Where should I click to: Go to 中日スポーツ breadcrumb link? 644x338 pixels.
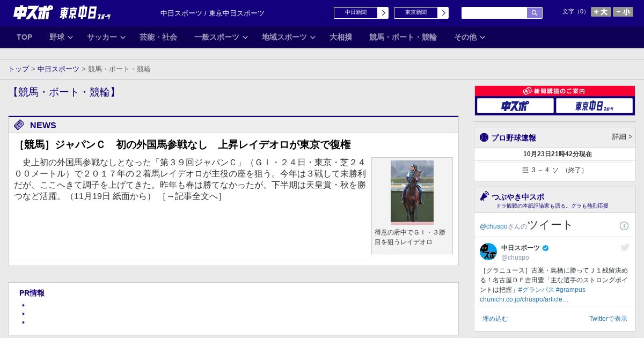pos(58,69)
